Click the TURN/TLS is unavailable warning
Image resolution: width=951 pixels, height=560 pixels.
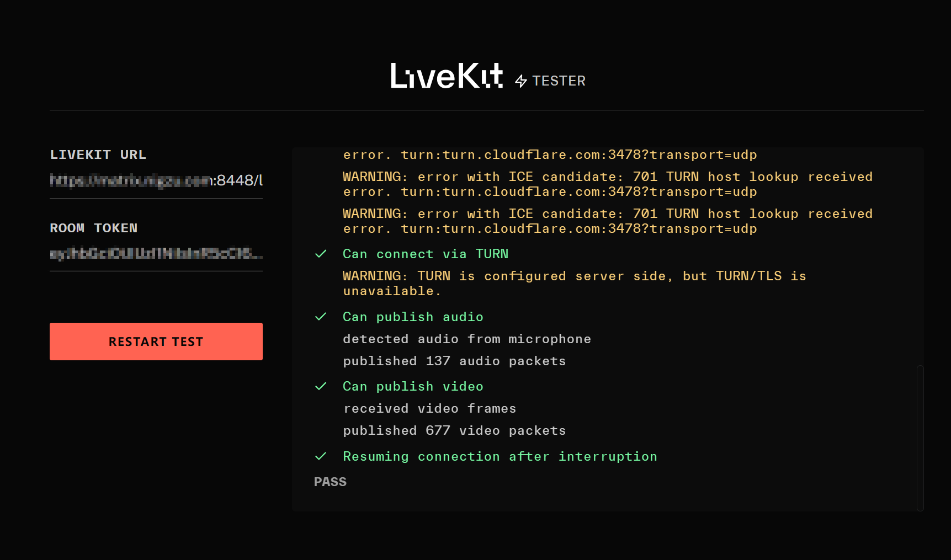point(575,283)
